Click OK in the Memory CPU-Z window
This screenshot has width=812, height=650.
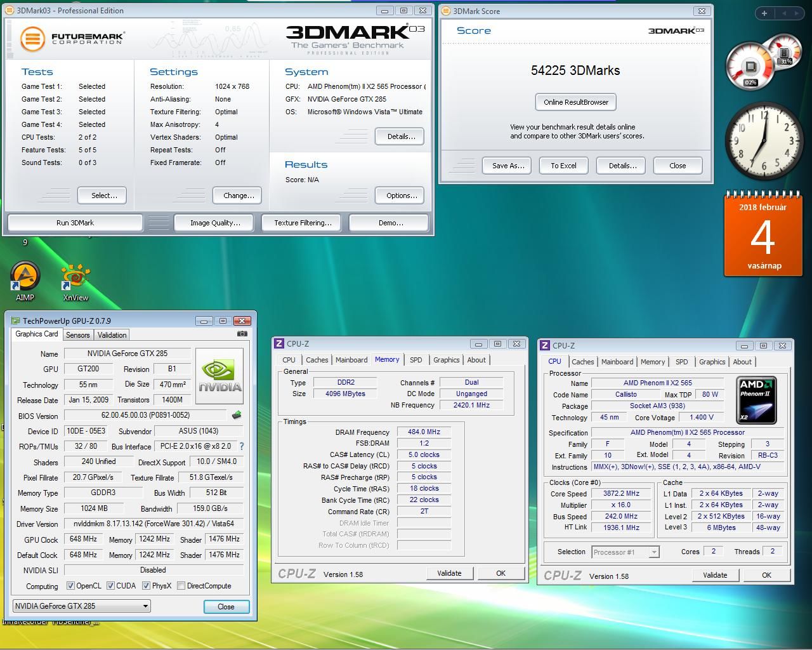point(501,573)
